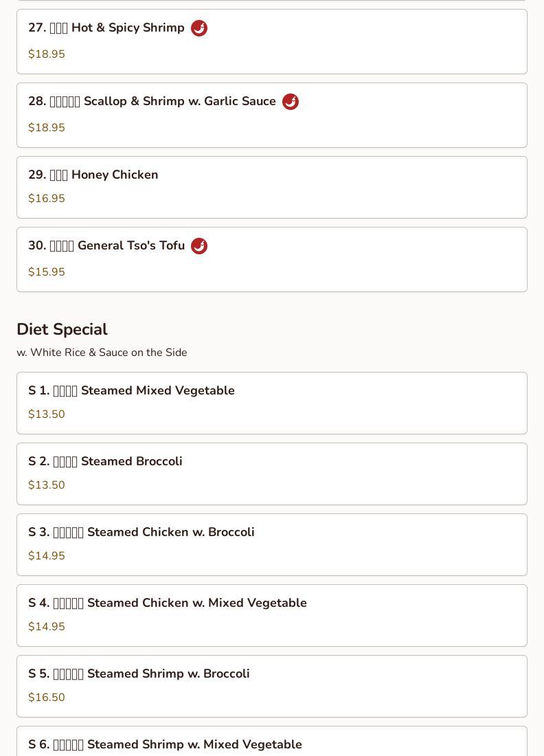This screenshot has width=544, height=756.
Task: Click $16.50 price of Steamed Shrimp w. Broccoli
Action: pyautogui.click(x=47, y=698)
